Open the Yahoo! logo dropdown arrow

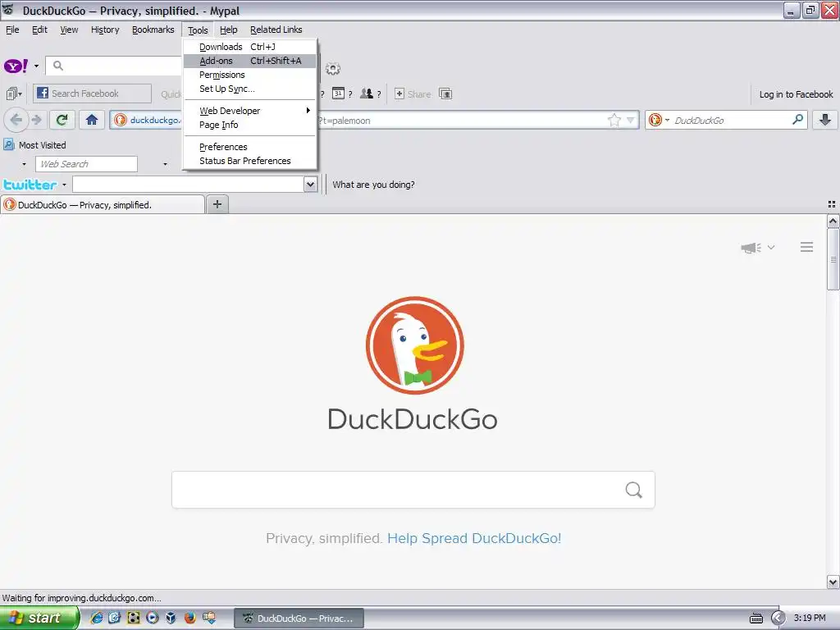click(36, 66)
